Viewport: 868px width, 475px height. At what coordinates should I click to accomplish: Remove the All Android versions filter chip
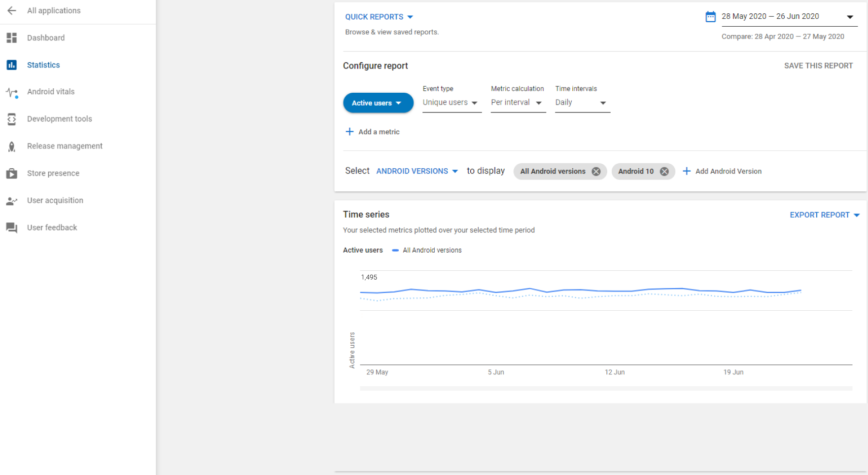pos(596,171)
